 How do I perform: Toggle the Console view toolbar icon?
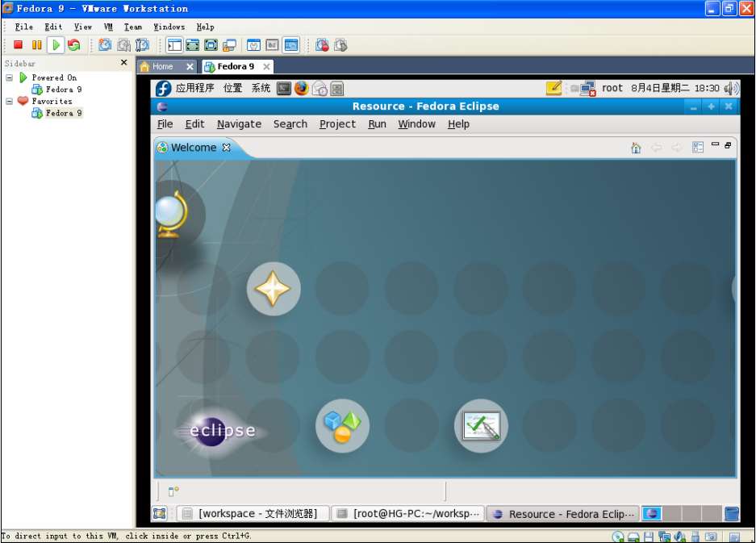290,45
